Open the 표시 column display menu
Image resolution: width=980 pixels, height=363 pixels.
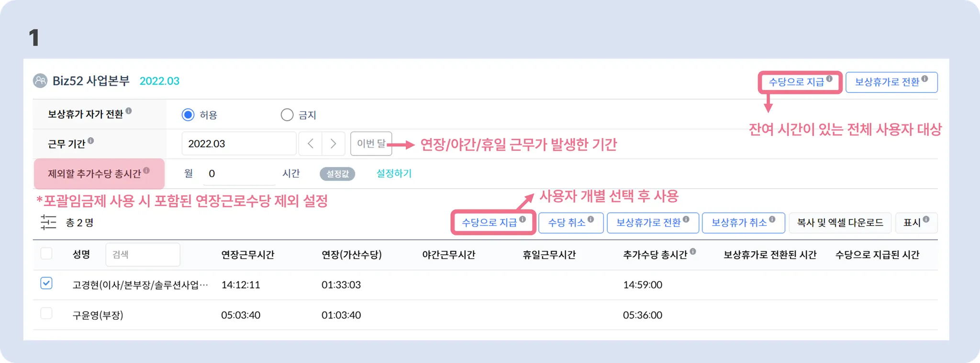(915, 223)
